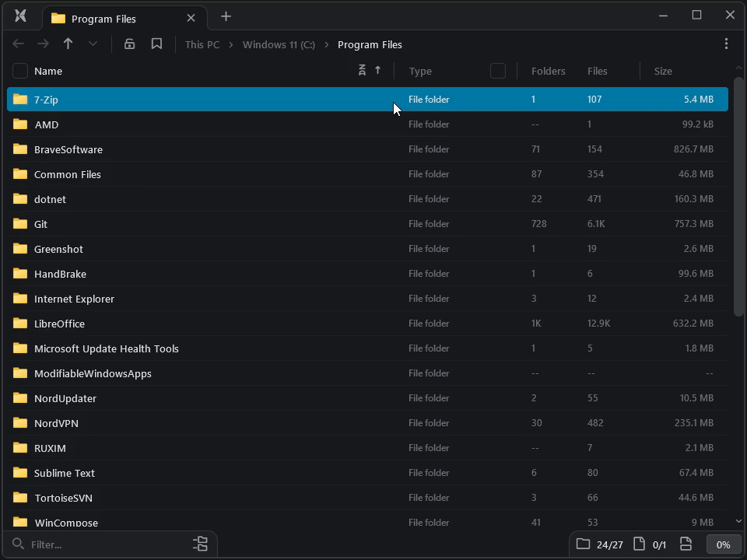Bookmark the current folder
This screenshot has height=560, width=747.
[x=156, y=44]
